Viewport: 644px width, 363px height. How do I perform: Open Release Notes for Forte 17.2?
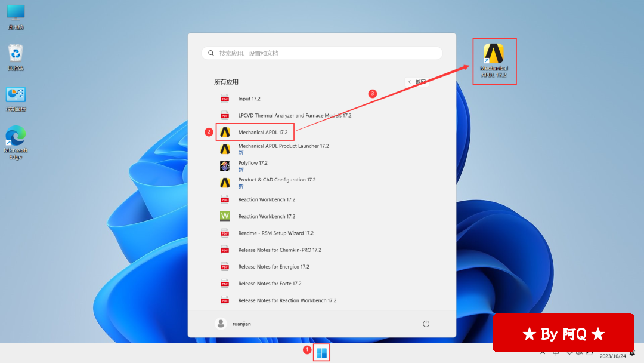click(x=270, y=284)
